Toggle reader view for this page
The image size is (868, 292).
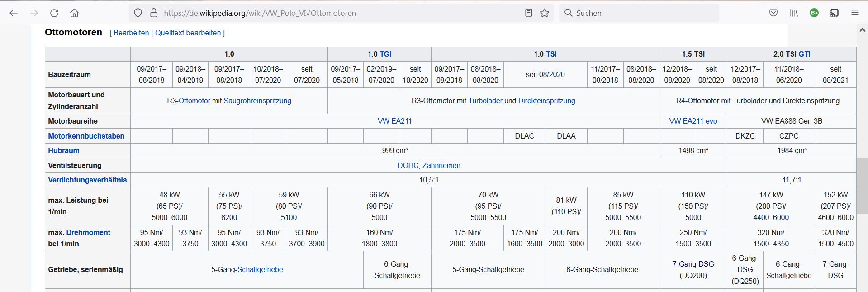point(528,13)
